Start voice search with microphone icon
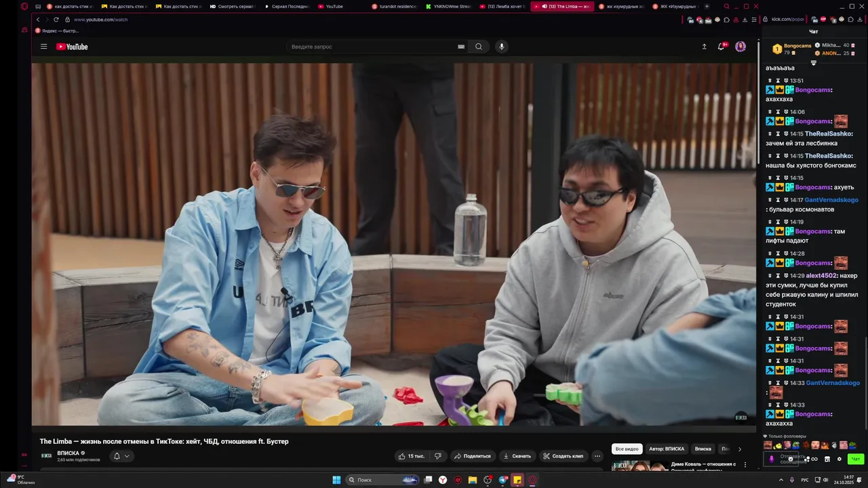The image size is (868, 488). [x=502, y=47]
